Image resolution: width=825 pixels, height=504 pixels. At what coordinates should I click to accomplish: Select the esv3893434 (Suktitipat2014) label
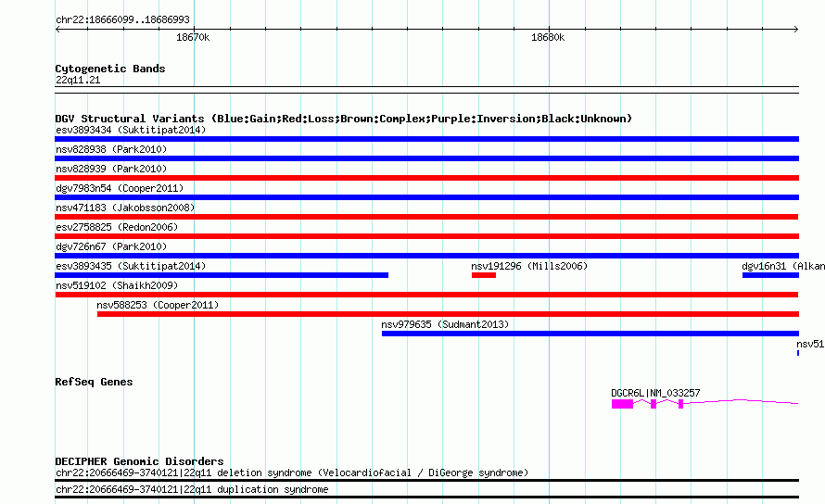point(131,130)
